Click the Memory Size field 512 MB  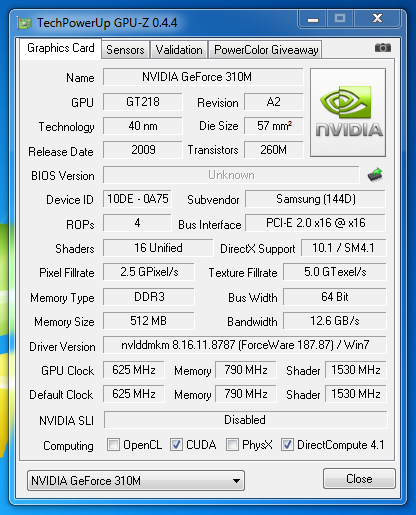click(149, 321)
